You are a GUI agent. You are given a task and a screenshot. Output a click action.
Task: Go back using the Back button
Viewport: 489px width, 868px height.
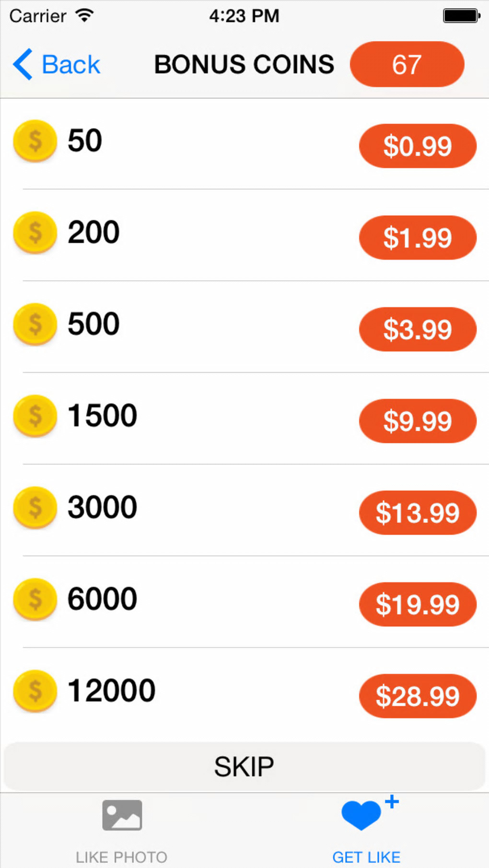click(x=57, y=64)
